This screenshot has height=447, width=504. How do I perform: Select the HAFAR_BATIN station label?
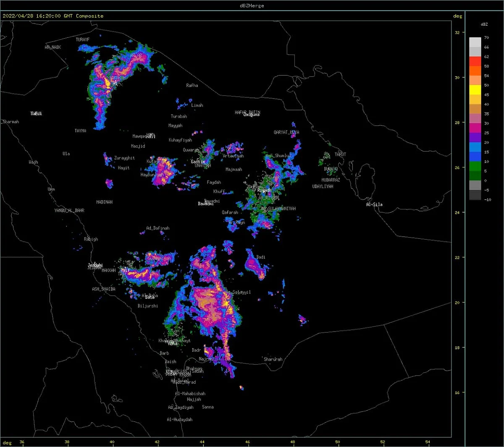click(x=247, y=112)
